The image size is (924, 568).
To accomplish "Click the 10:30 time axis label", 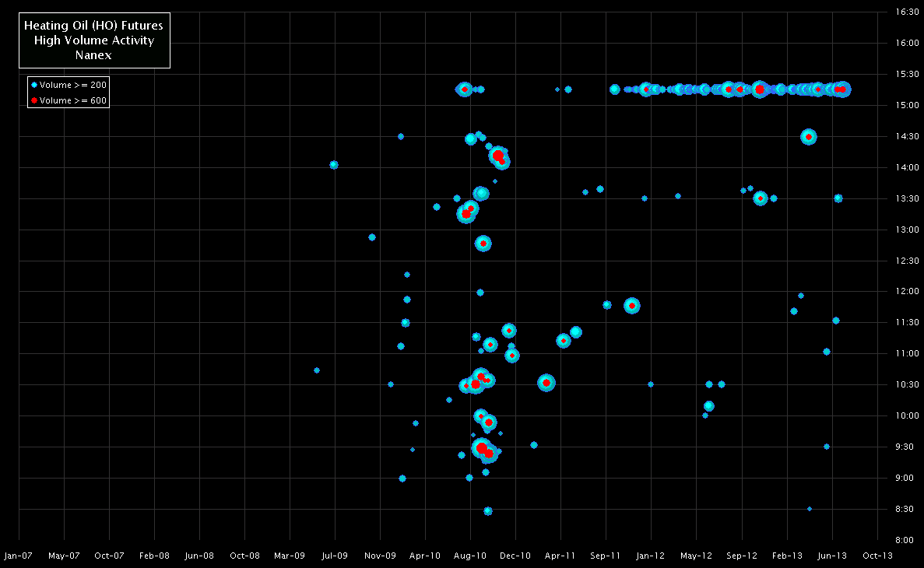I will (x=907, y=384).
